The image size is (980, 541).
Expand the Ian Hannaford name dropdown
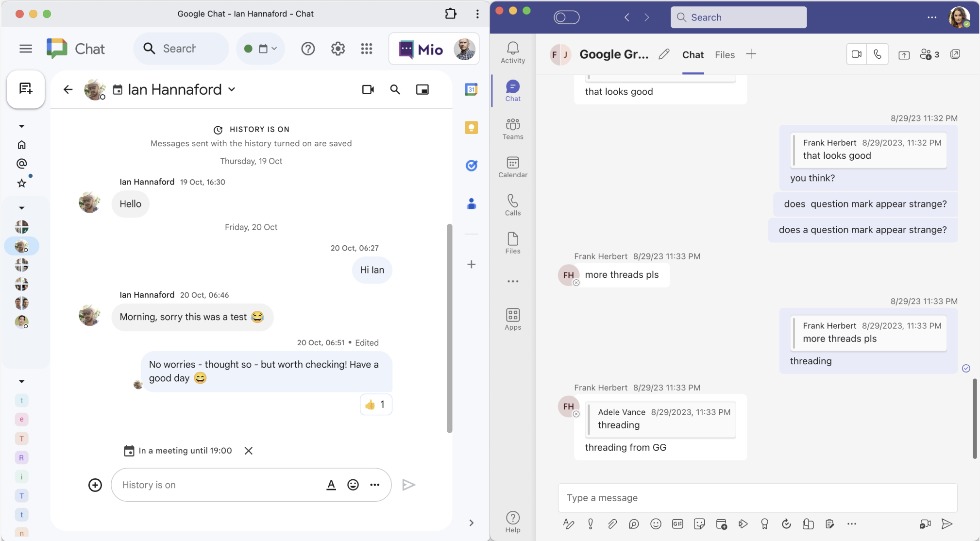(x=232, y=89)
